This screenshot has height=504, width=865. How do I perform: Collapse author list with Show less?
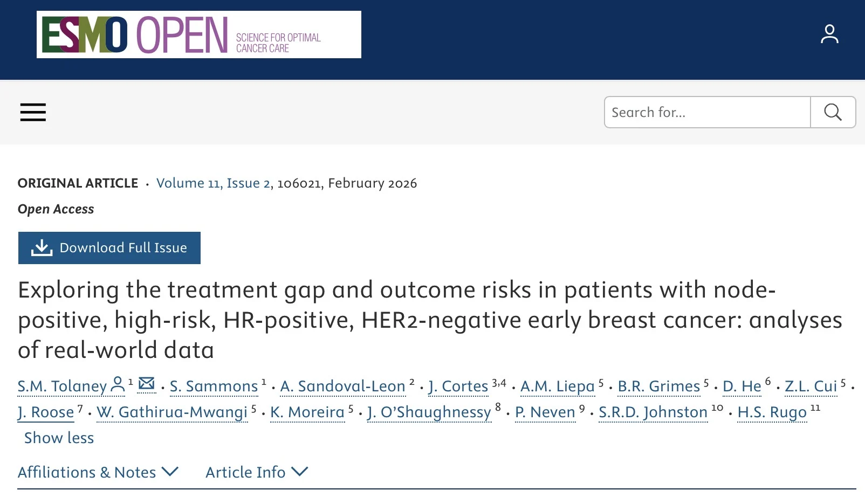[x=59, y=438]
